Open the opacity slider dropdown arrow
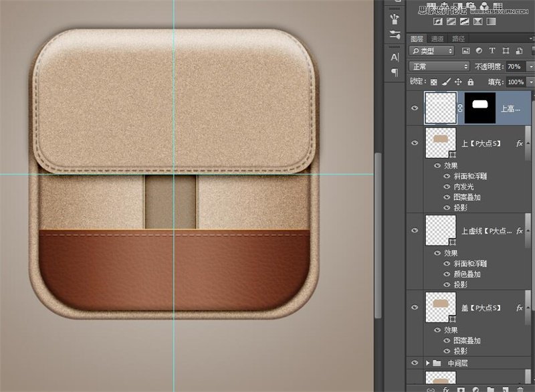535x392 pixels. 531,66
